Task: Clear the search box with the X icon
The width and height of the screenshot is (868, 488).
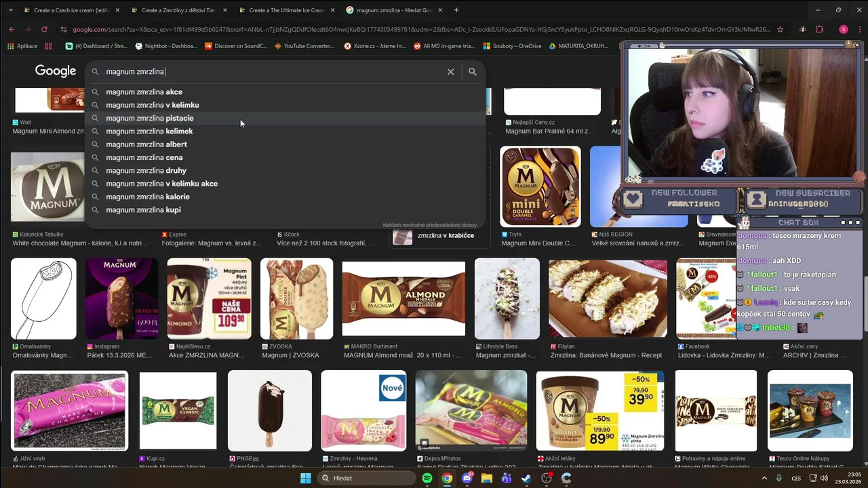Action: click(x=450, y=72)
